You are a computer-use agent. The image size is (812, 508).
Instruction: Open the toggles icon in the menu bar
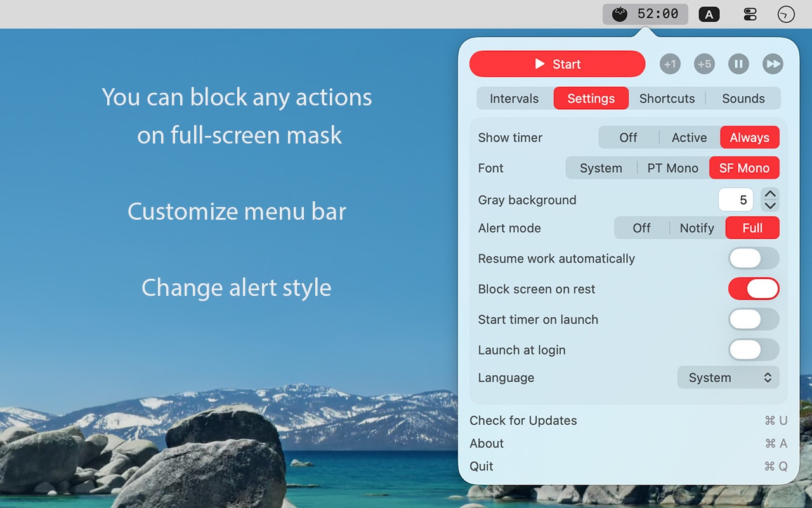[749, 13]
